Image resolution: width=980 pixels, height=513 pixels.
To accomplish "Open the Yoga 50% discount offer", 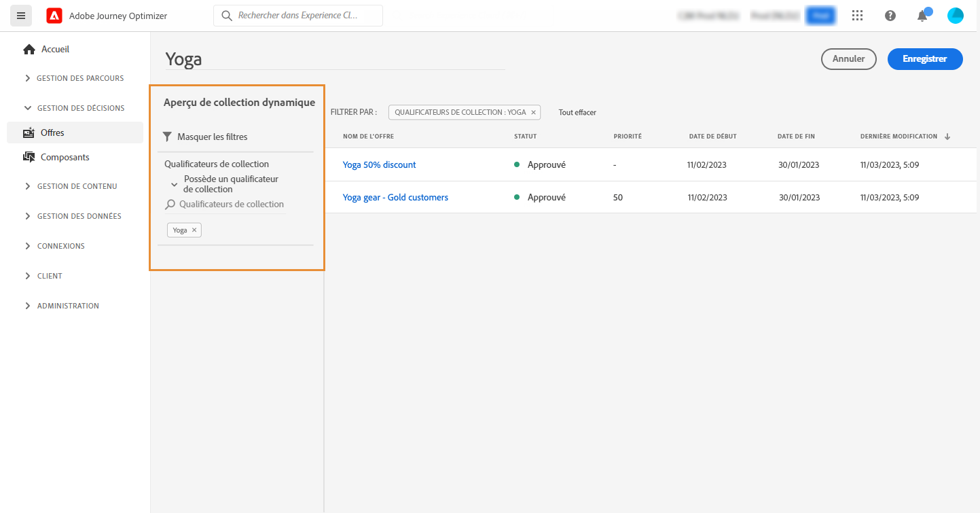I will point(379,164).
